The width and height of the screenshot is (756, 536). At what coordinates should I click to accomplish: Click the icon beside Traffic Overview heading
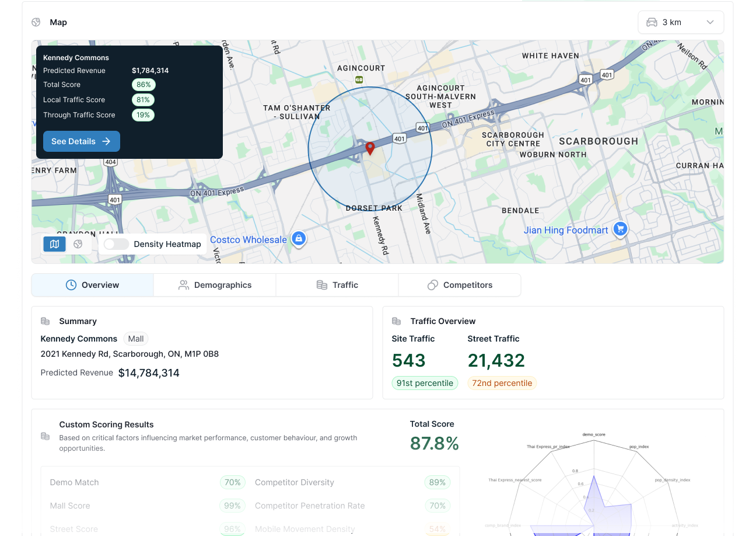click(x=395, y=321)
